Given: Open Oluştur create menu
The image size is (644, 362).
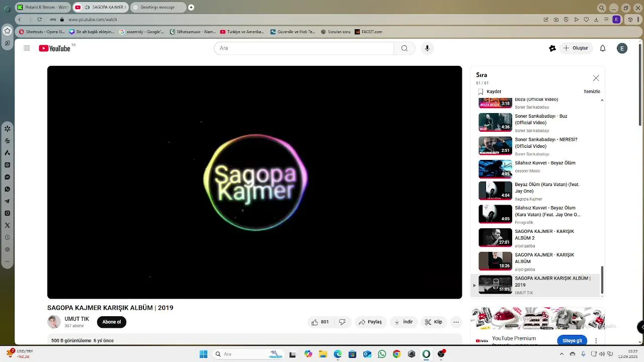Looking at the screenshot, I should (x=576, y=48).
